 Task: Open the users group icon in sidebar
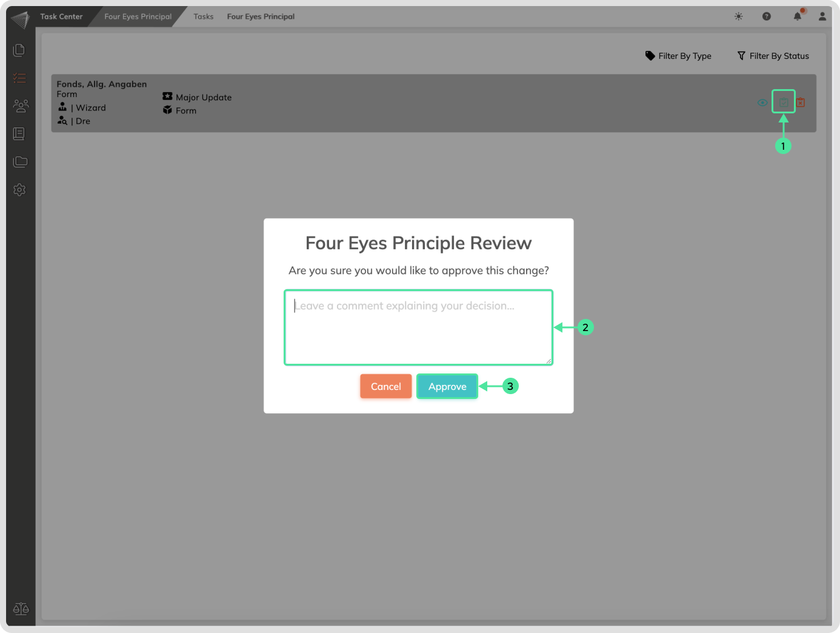pyautogui.click(x=20, y=105)
